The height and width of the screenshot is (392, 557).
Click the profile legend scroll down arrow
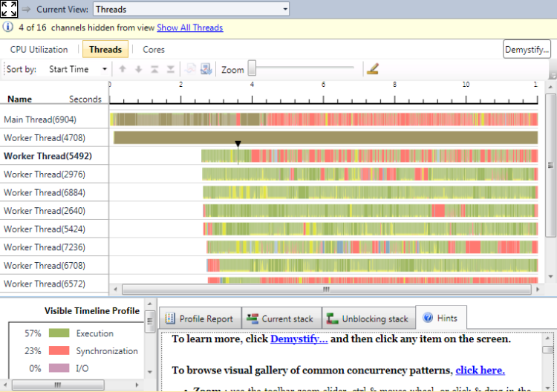[149, 372]
